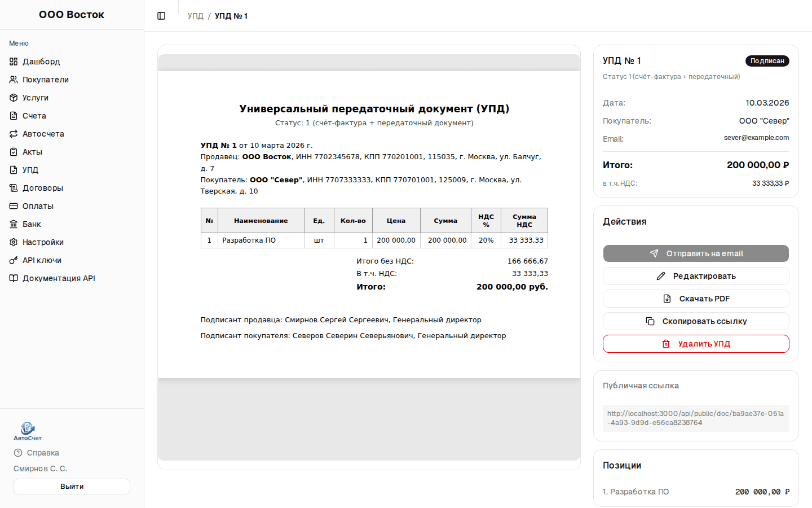Image resolution: width=812 pixels, height=508 pixels.
Task: Click the public document URL field
Action: coord(696,418)
